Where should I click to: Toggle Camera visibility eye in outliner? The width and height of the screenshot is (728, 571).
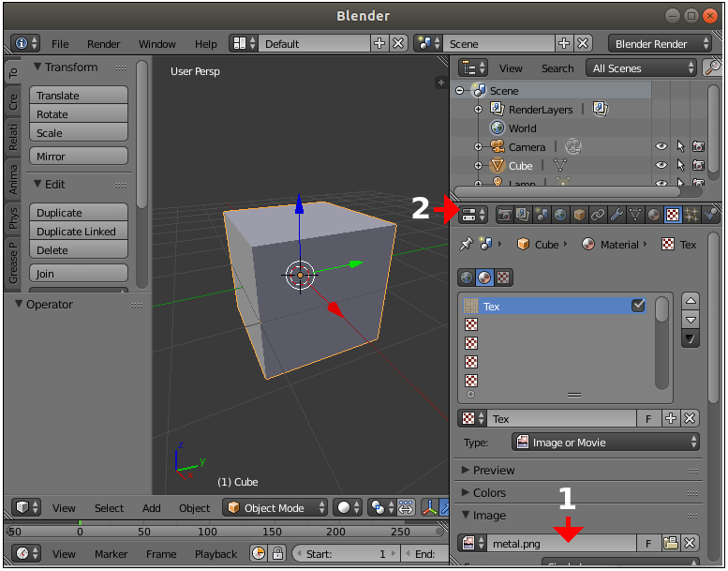[661, 147]
